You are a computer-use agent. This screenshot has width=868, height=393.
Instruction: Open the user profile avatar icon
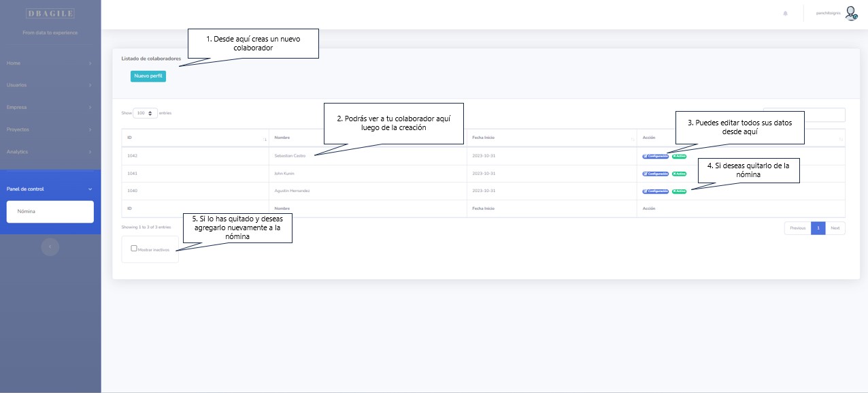[x=851, y=13]
